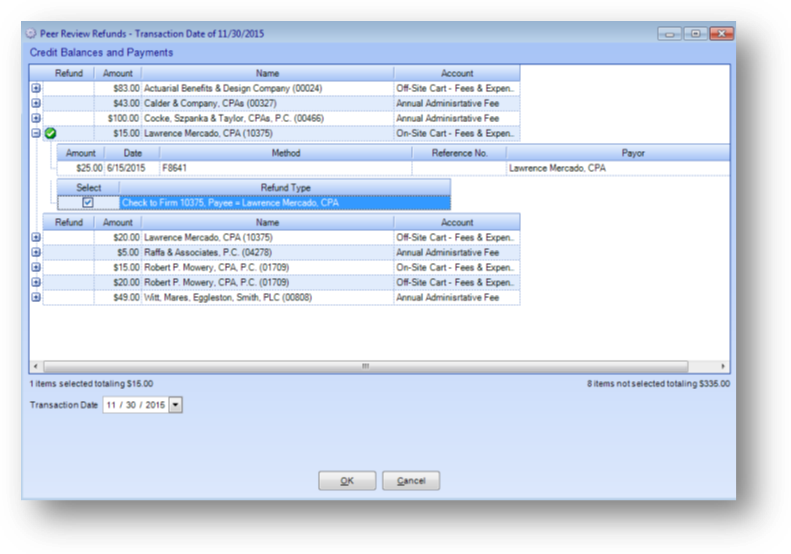Expand the $15.00 Robert P. Mowery row
Image resolution: width=791 pixels, height=554 pixels.
[x=36, y=267]
